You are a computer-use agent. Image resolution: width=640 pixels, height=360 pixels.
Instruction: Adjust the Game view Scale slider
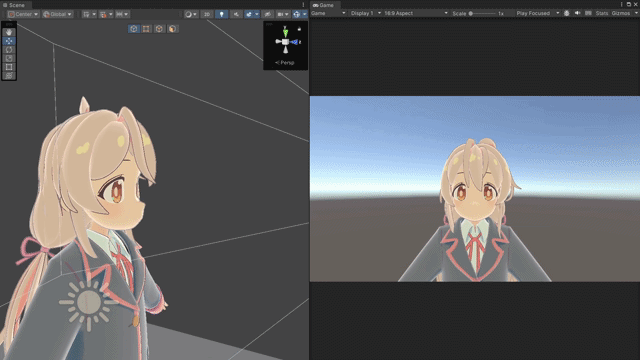pyautogui.click(x=482, y=13)
